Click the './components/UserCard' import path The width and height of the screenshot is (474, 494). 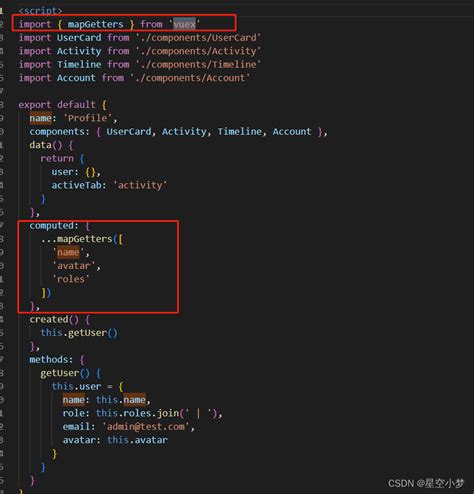[198, 38]
